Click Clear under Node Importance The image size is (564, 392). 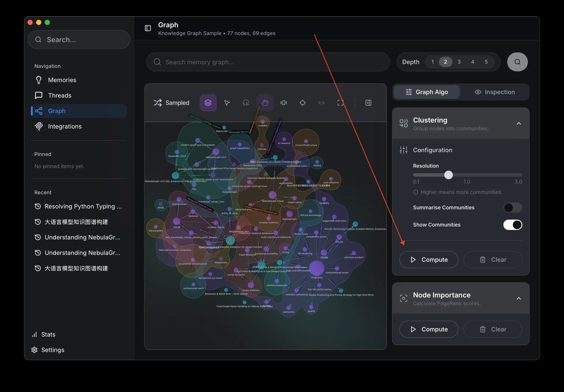click(x=492, y=329)
